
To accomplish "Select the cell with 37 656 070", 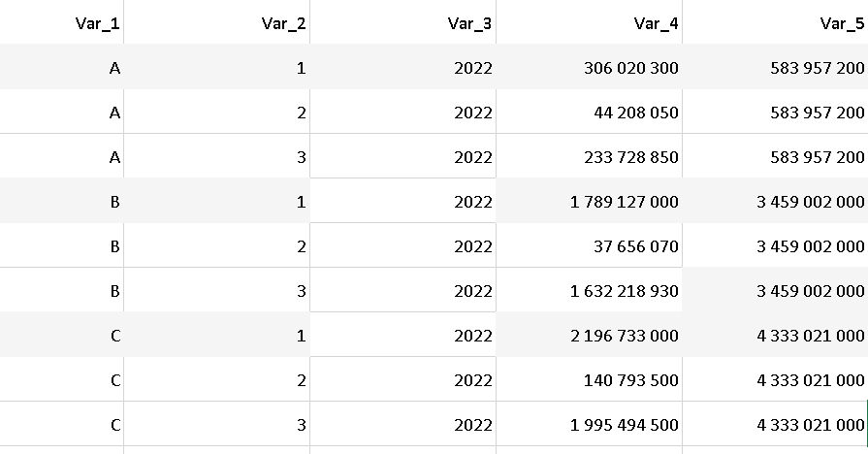I will [x=636, y=246].
